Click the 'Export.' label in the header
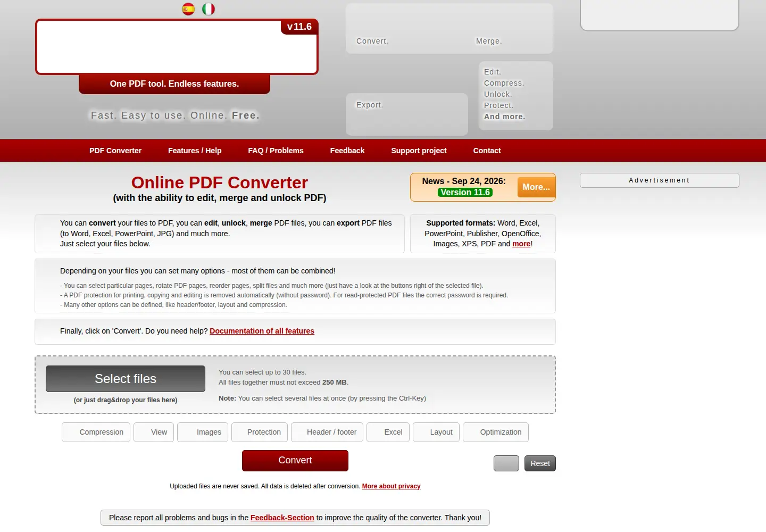This screenshot has height=532, width=766. pos(370,105)
